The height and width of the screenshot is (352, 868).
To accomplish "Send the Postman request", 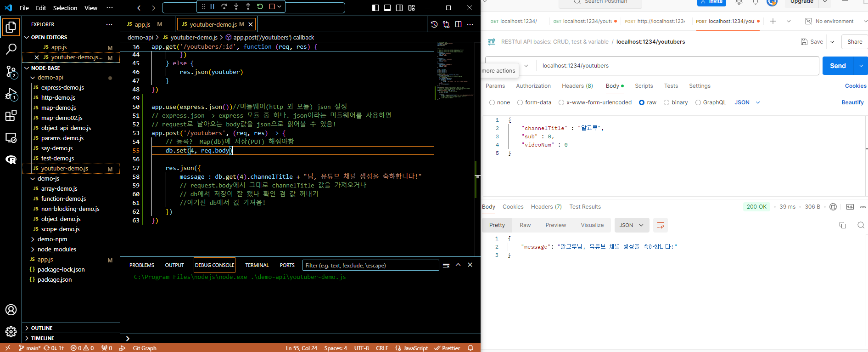I will 838,66.
